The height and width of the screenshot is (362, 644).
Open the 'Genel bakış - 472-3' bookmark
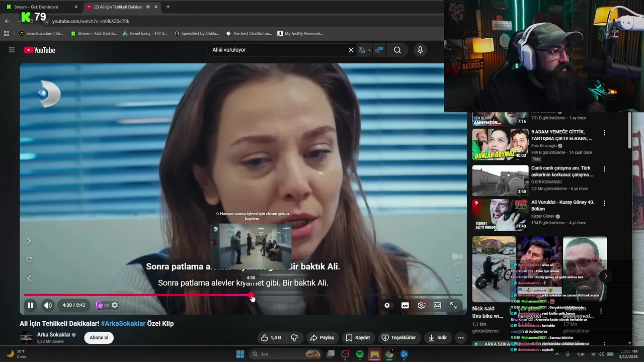(144, 34)
